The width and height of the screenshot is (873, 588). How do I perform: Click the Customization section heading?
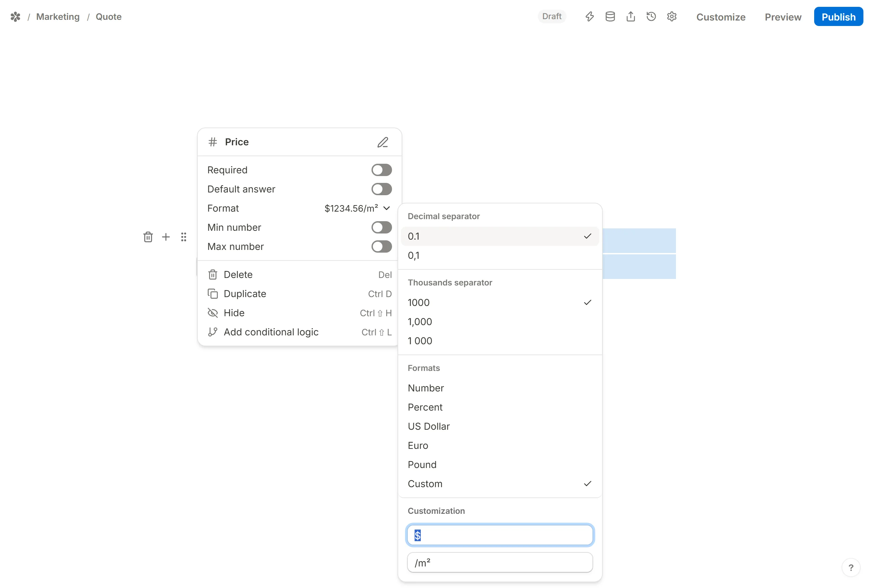coord(436,511)
